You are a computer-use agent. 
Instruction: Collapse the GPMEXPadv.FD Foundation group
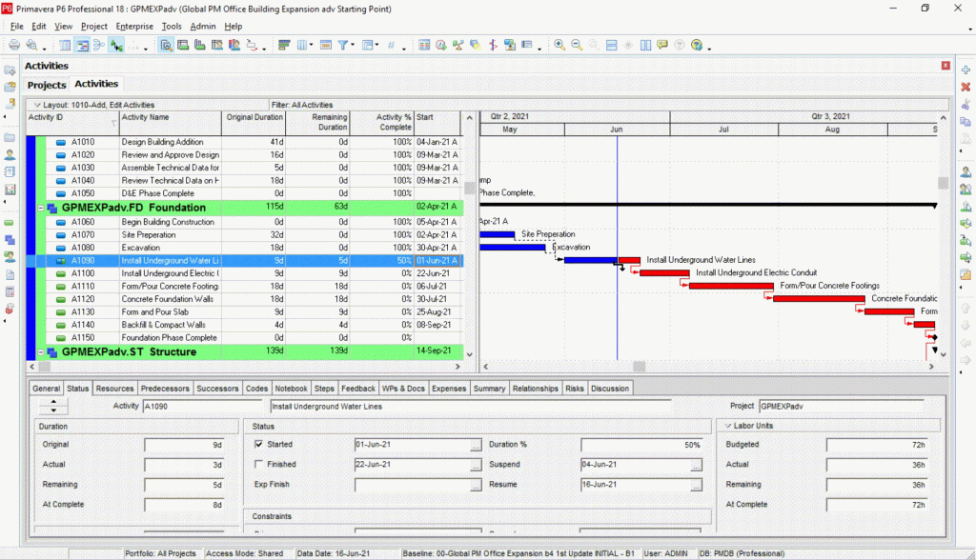point(41,208)
